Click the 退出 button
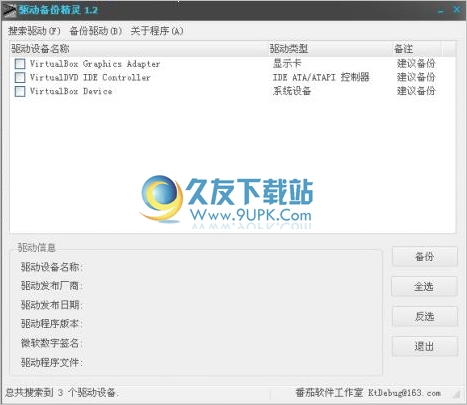 coord(425,346)
